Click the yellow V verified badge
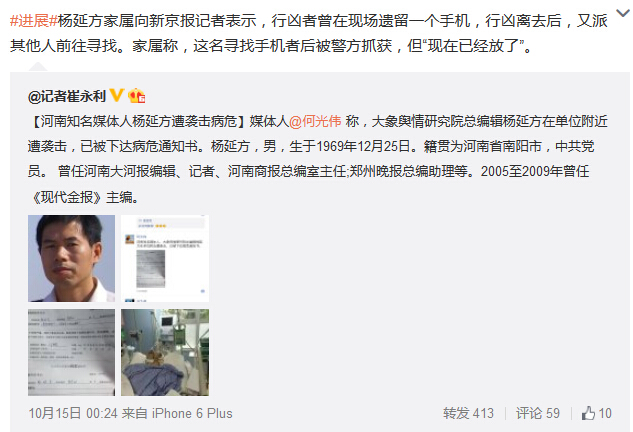 coord(117,95)
